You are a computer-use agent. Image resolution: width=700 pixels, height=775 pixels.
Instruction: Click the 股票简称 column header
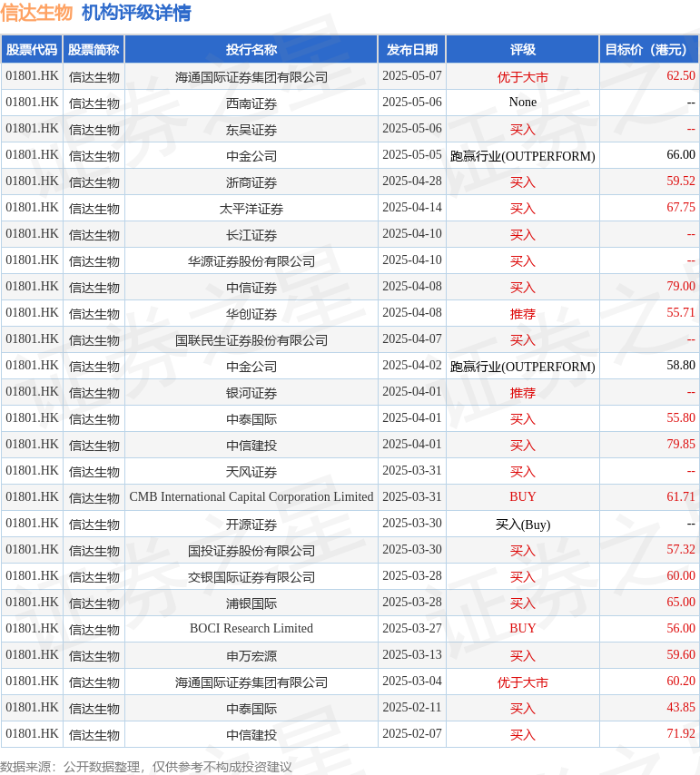click(94, 49)
